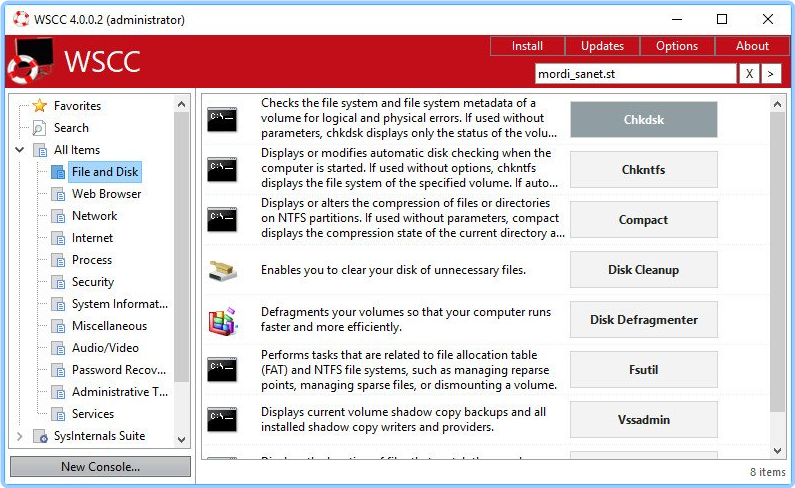
Task: Select the Web Browser category
Action: [x=106, y=194]
